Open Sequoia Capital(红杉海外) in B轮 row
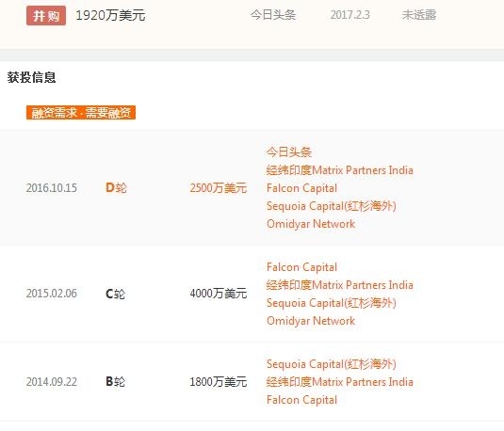 coord(331,364)
